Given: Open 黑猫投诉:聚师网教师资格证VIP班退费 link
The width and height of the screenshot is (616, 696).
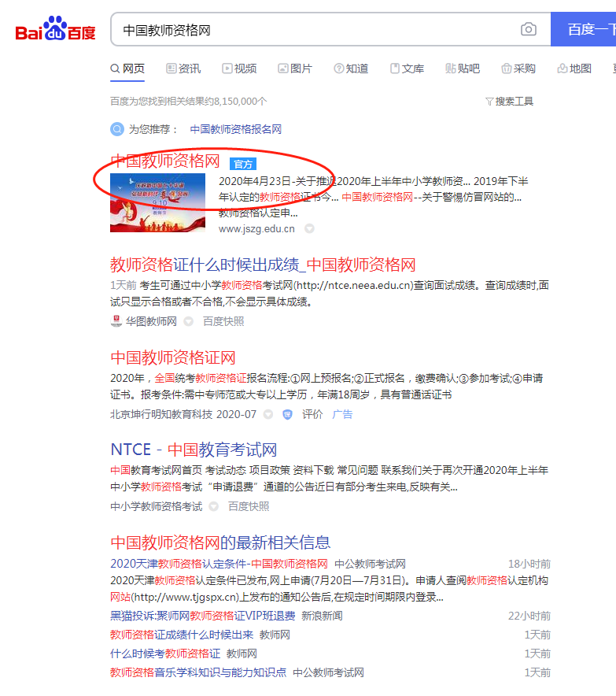Looking at the screenshot, I should coord(203,616).
